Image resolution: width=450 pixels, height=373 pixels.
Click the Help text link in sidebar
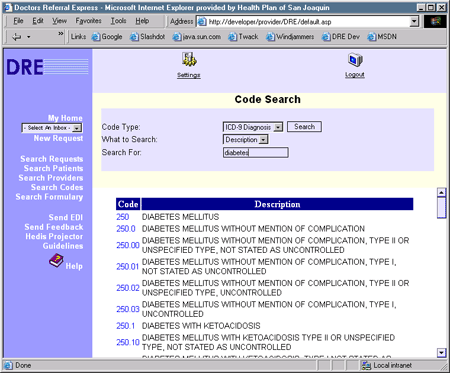pyautogui.click(x=74, y=266)
